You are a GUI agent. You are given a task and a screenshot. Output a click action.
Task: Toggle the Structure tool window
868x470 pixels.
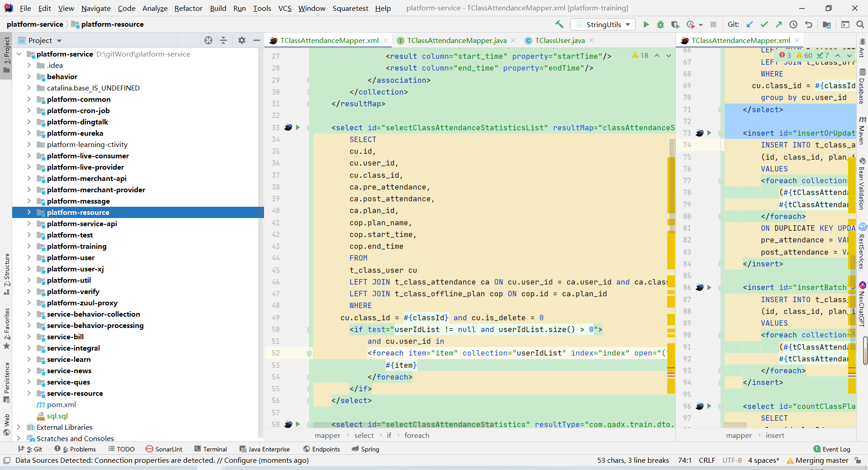click(6, 274)
